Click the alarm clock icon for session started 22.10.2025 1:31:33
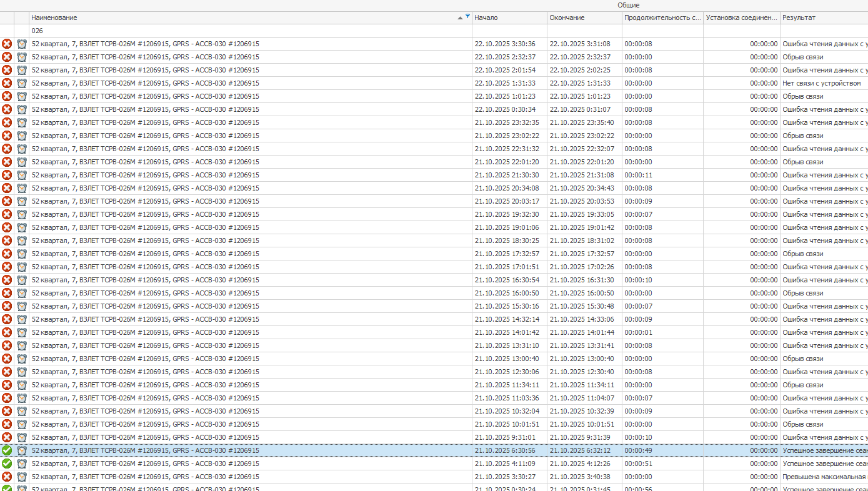This screenshot has width=868, height=491. click(22, 83)
